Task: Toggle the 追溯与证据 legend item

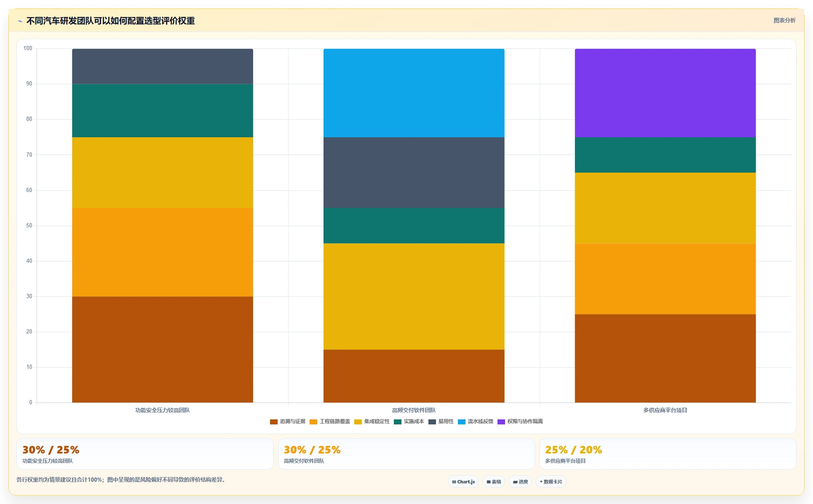Action: 288,421
